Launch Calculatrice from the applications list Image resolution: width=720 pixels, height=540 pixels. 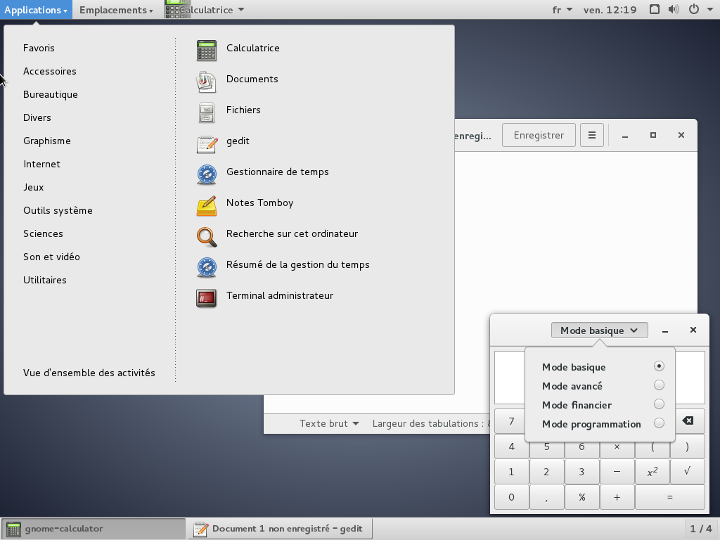pyautogui.click(x=207, y=49)
